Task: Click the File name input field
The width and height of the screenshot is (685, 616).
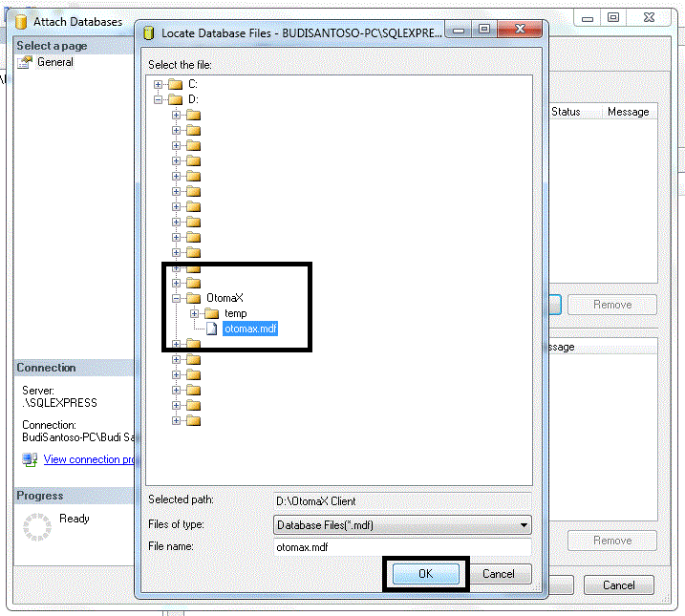Action: [401, 547]
